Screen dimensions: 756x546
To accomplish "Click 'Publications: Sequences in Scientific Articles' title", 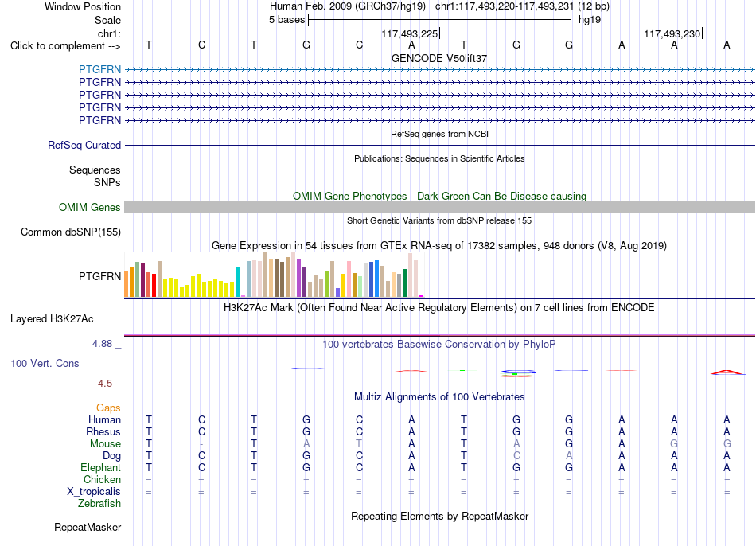I will [439, 158].
